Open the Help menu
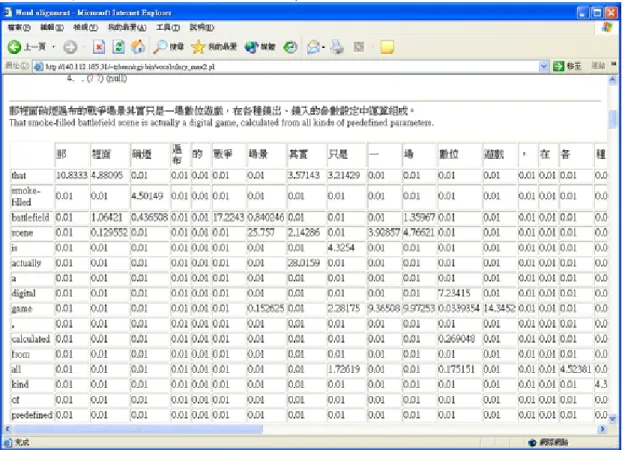 [201, 28]
